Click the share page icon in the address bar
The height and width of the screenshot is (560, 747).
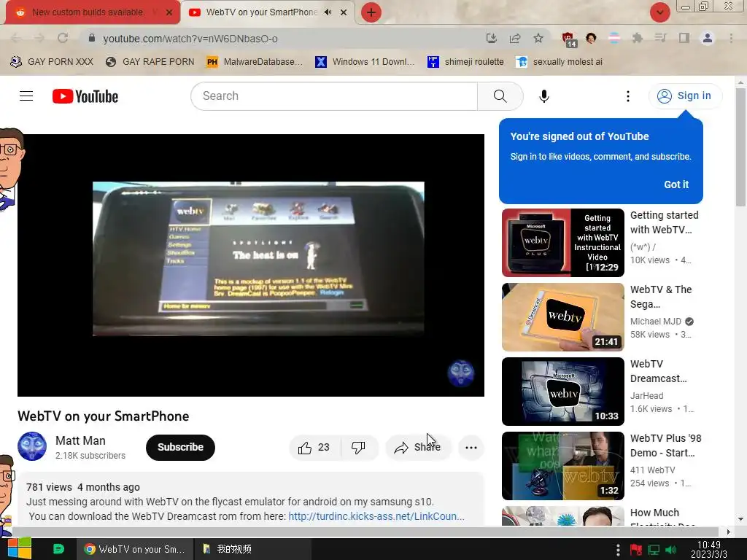pos(515,38)
